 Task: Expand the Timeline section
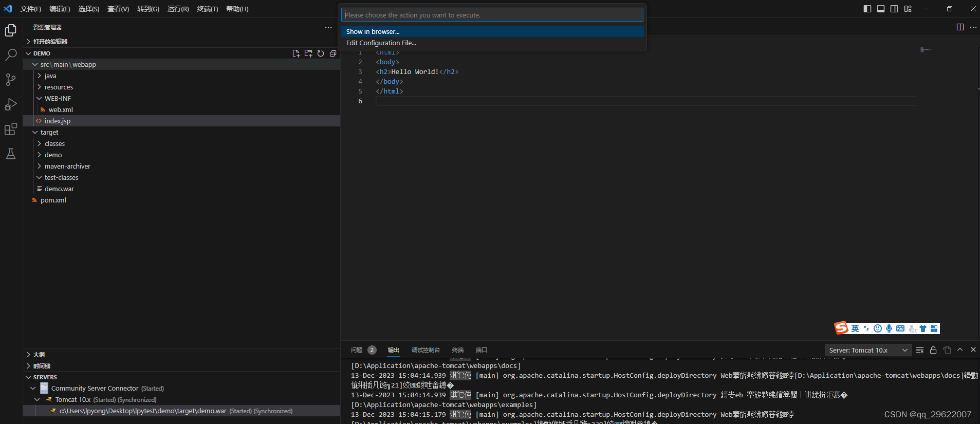click(182, 366)
